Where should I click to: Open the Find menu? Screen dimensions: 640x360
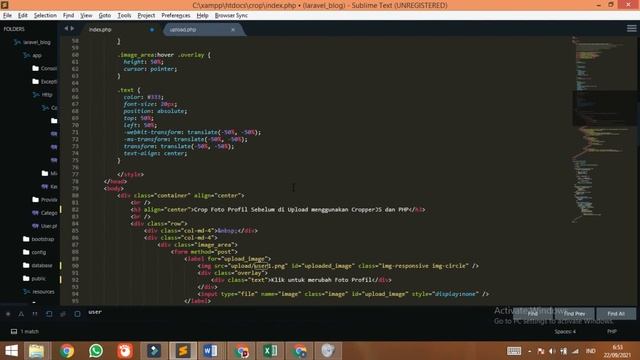[68, 16]
